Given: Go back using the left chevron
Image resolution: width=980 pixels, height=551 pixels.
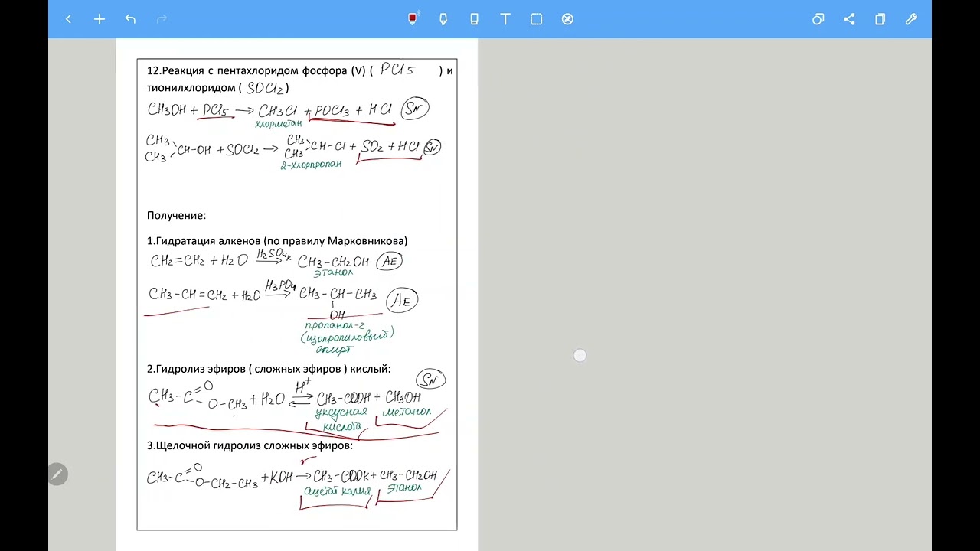Looking at the screenshot, I should (x=68, y=19).
